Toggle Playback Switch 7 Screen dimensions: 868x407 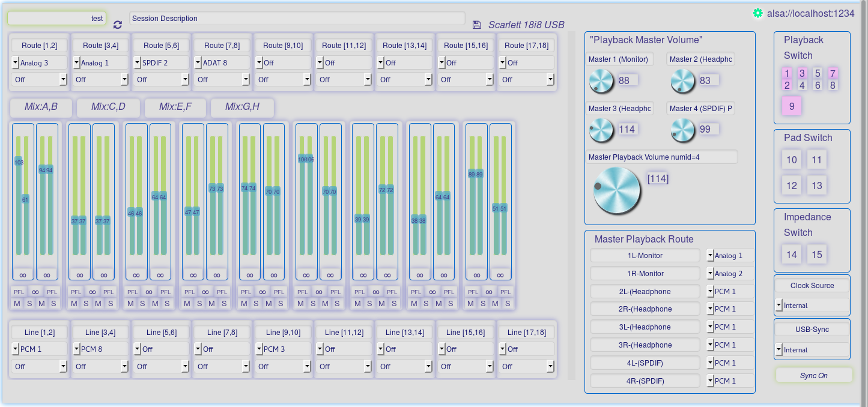coord(833,73)
